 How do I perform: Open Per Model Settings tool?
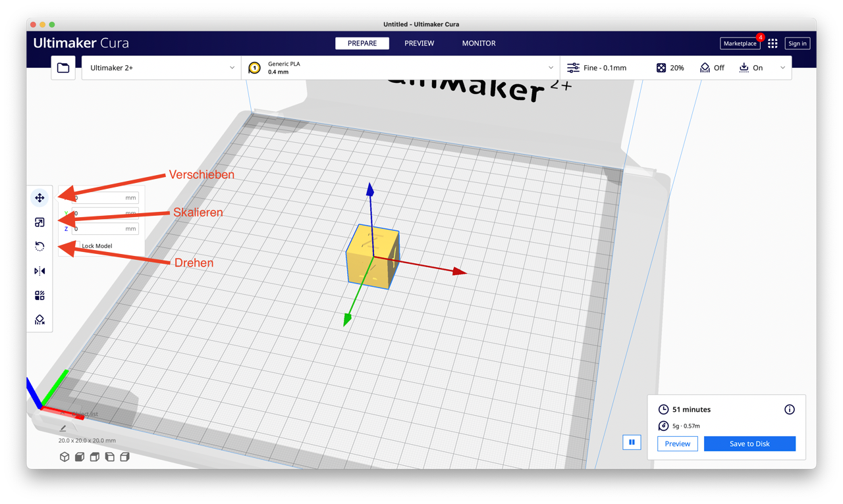click(x=40, y=295)
